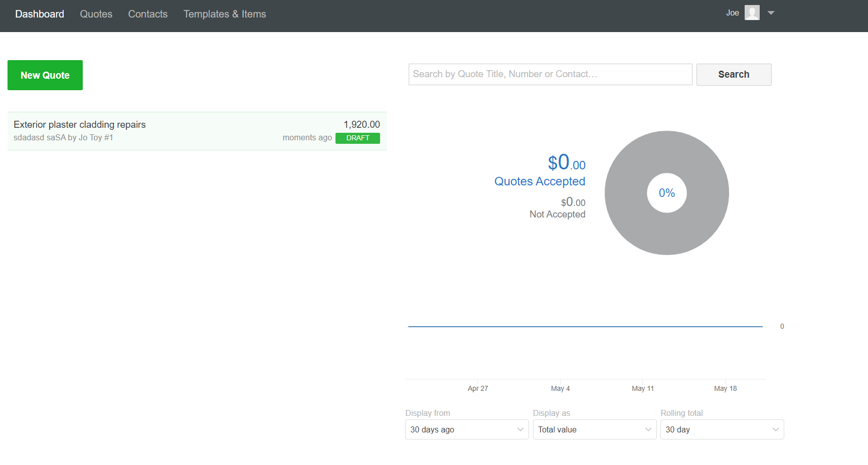Open Templates & Items in navigation
Image resolution: width=868 pixels, height=465 pixels.
(225, 14)
